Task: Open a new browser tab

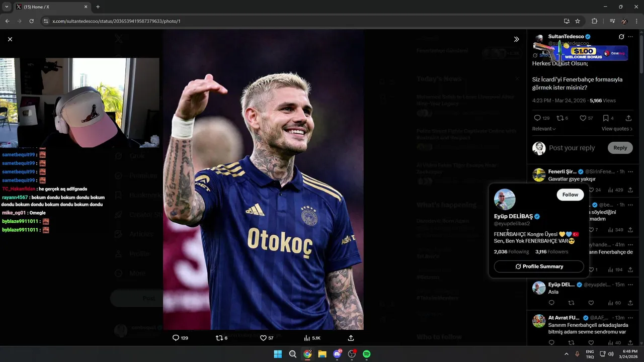Action: (x=98, y=7)
